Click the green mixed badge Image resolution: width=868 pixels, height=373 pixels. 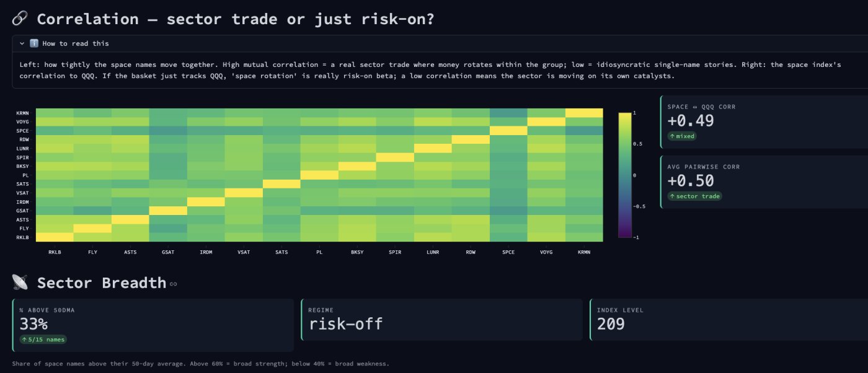pyautogui.click(x=682, y=136)
